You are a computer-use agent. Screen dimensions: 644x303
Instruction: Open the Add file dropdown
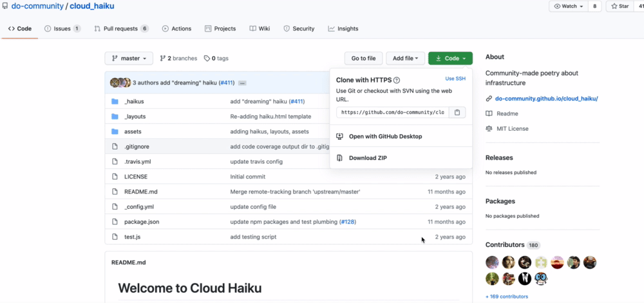(405, 59)
